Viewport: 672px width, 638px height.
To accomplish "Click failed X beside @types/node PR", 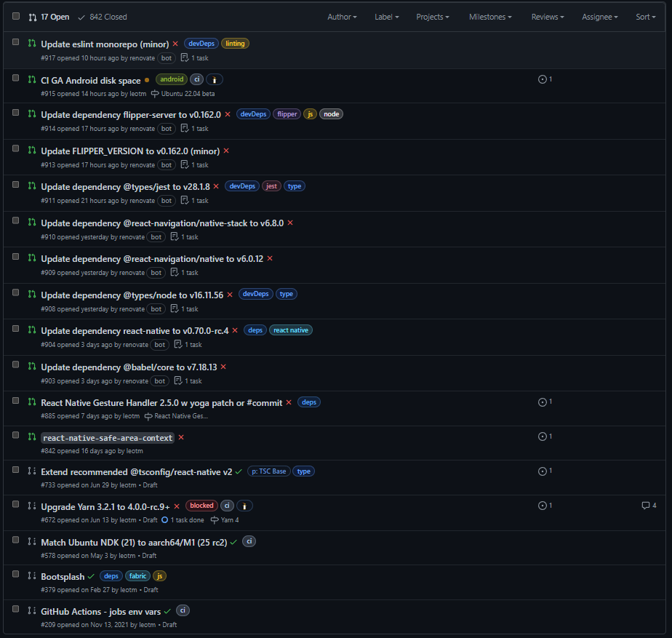I will 230,295.
